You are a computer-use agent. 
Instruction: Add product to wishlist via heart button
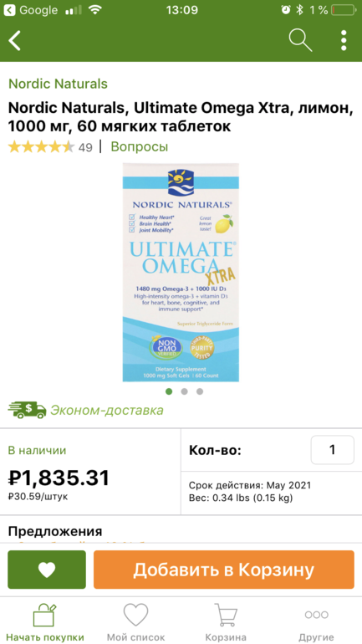click(x=47, y=570)
